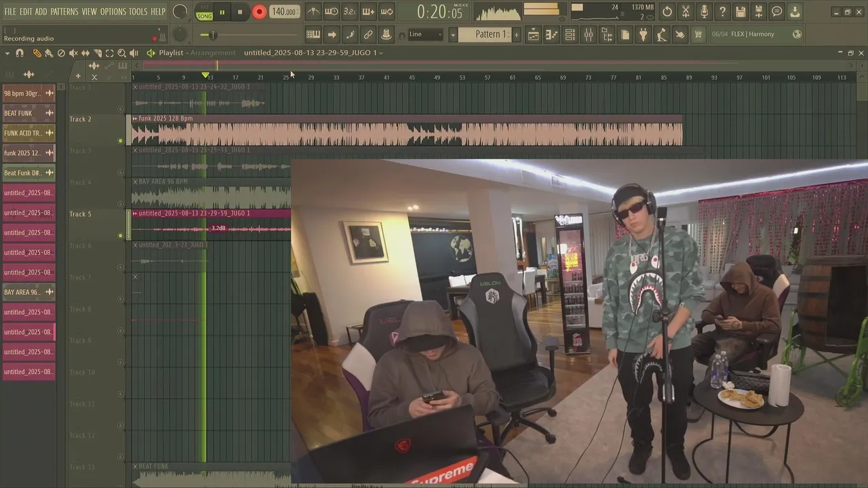The width and height of the screenshot is (868, 488).
Task: Open the tempo tapper icon
Action: click(662, 35)
